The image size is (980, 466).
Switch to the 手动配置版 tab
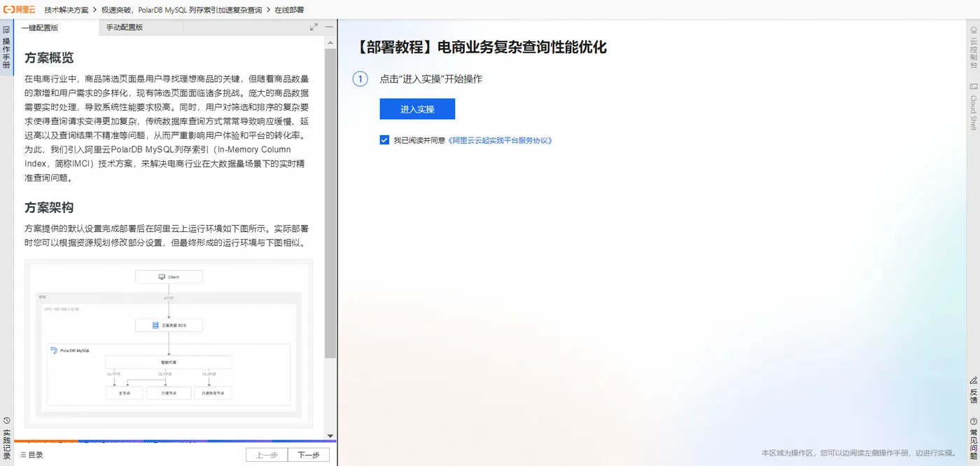[x=124, y=27]
